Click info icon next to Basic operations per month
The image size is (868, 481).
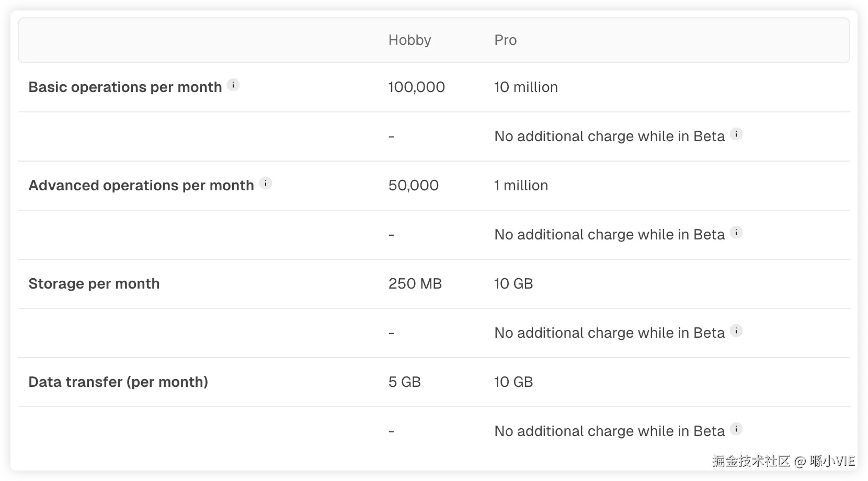pos(233,85)
